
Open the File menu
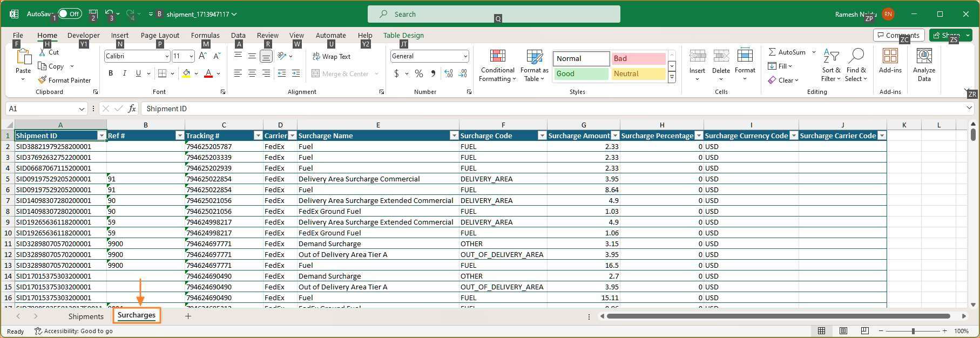tap(18, 35)
